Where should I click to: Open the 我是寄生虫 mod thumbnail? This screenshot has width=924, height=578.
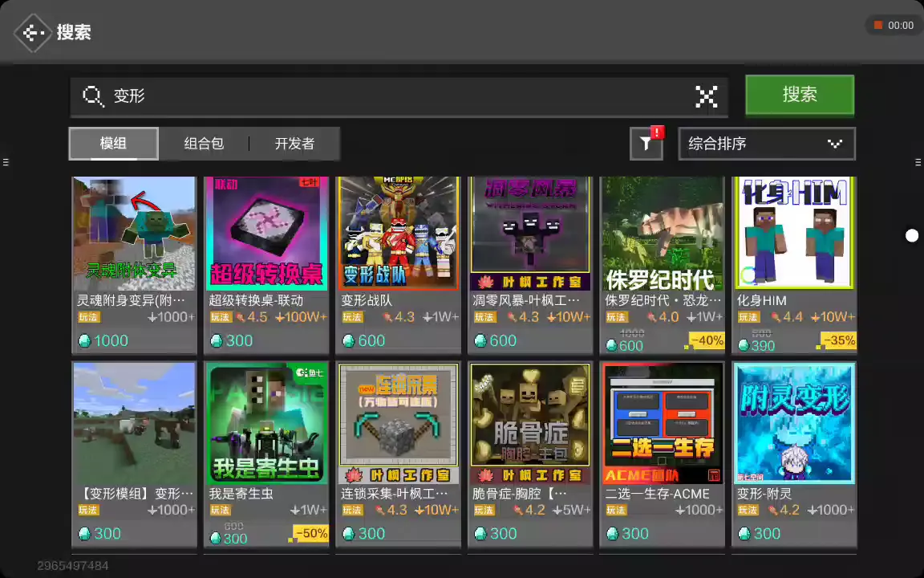(x=266, y=423)
